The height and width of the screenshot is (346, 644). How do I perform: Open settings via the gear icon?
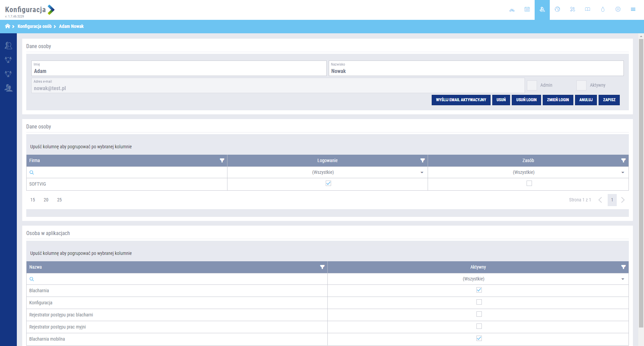pyautogui.click(x=618, y=9)
